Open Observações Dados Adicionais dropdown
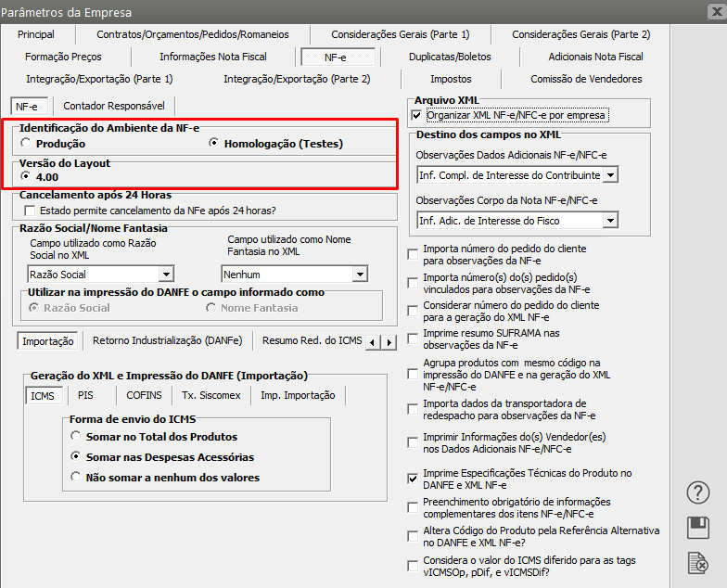 (x=611, y=175)
